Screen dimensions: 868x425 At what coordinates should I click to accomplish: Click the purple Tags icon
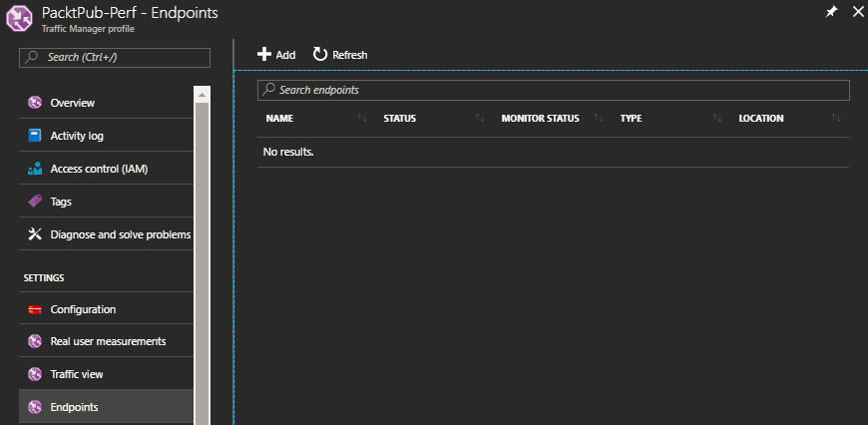point(35,202)
